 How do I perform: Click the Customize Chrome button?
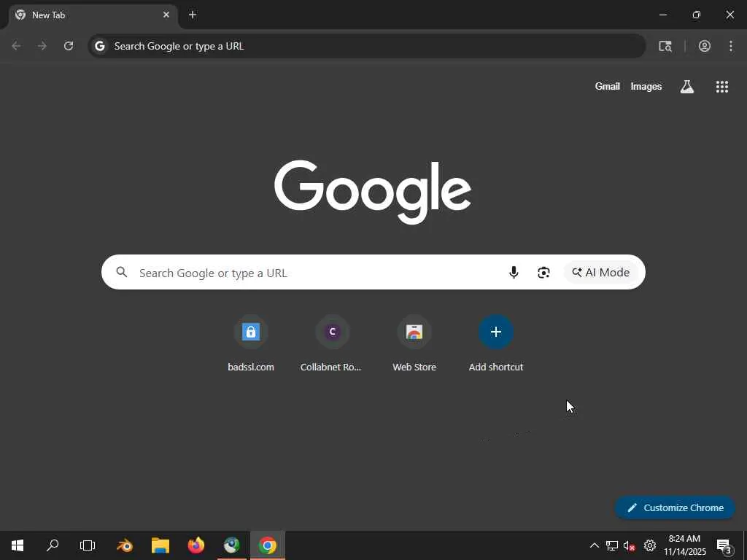pos(675,507)
